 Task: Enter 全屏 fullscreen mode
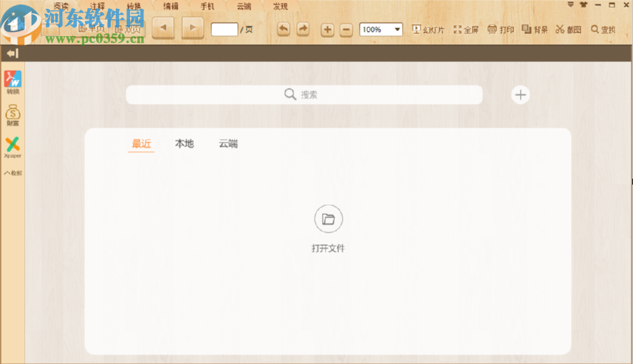466,30
